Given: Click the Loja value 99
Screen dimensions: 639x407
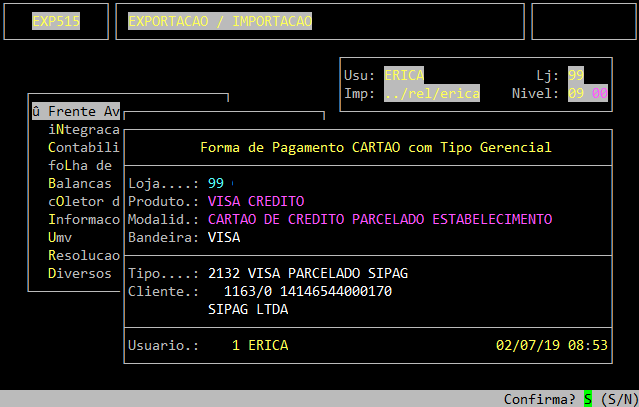Looking at the screenshot, I should [x=216, y=183].
